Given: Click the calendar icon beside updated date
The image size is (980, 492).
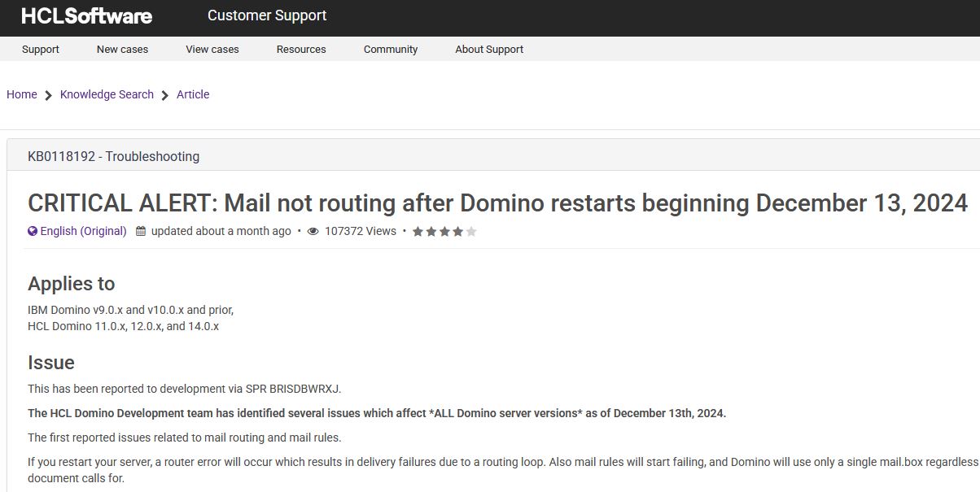Looking at the screenshot, I should click(141, 231).
